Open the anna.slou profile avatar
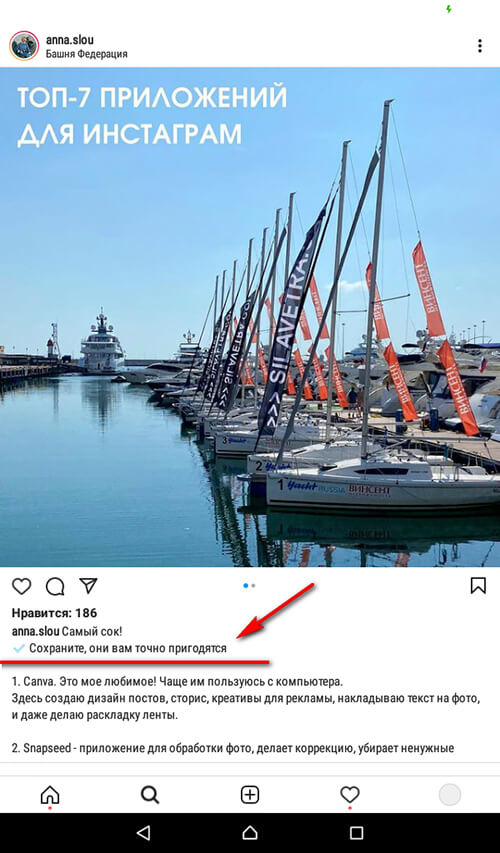This screenshot has width=500, height=853. coord(24,46)
